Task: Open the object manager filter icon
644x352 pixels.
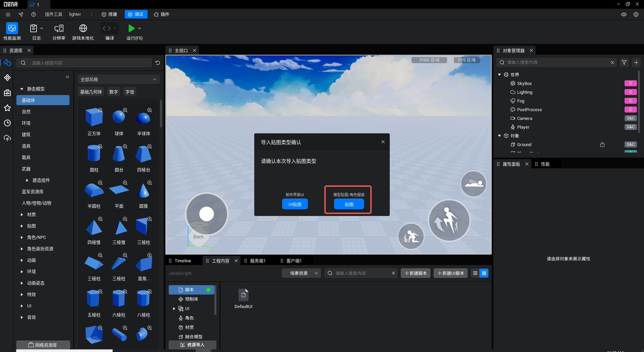Action: pyautogui.click(x=624, y=62)
